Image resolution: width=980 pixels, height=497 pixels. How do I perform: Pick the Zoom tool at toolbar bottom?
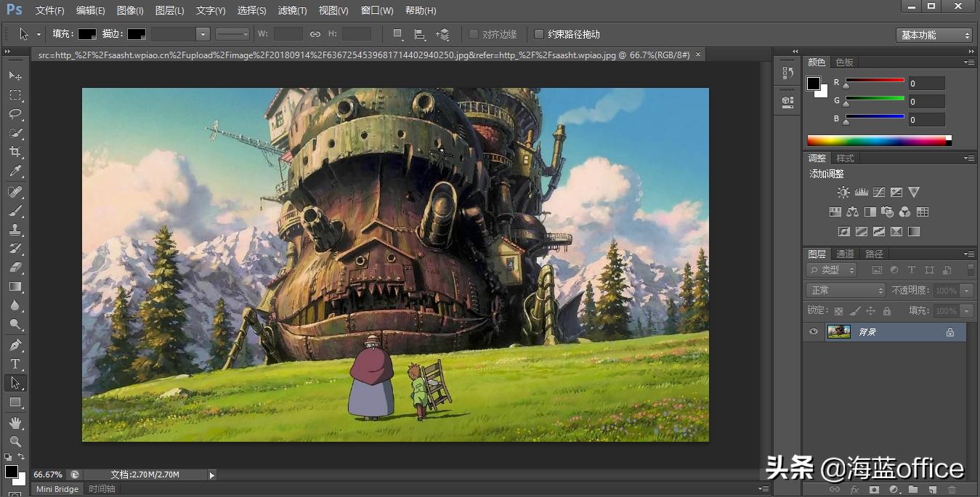pyautogui.click(x=16, y=440)
